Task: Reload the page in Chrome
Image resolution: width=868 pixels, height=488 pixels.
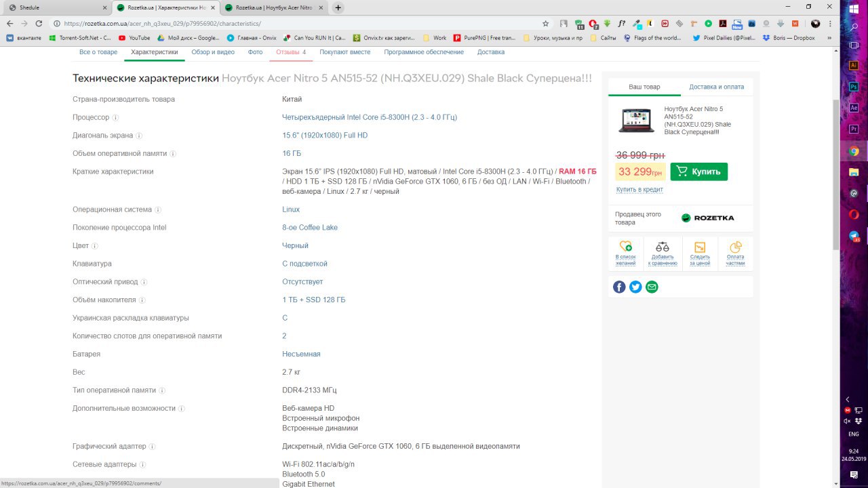Action: [x=39, y=23]
